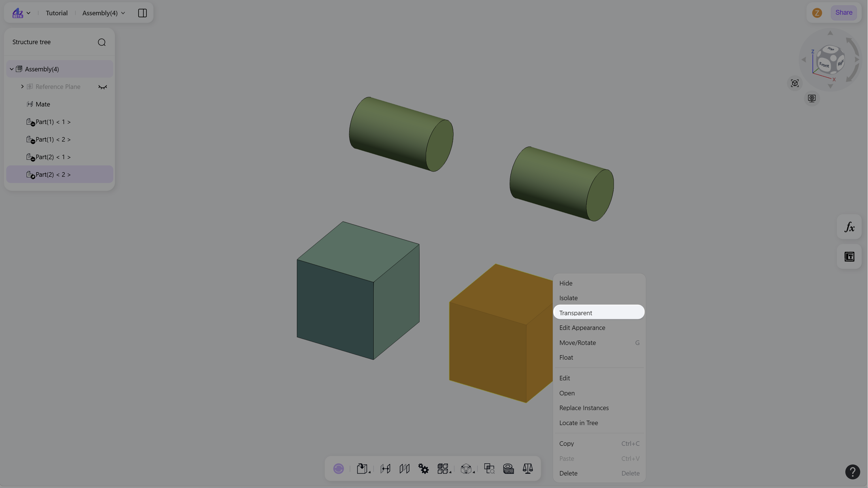Choose Delete from the context menu
Image resolution: width=868 pixels, height=488 pixels.
tap(599, 473)
